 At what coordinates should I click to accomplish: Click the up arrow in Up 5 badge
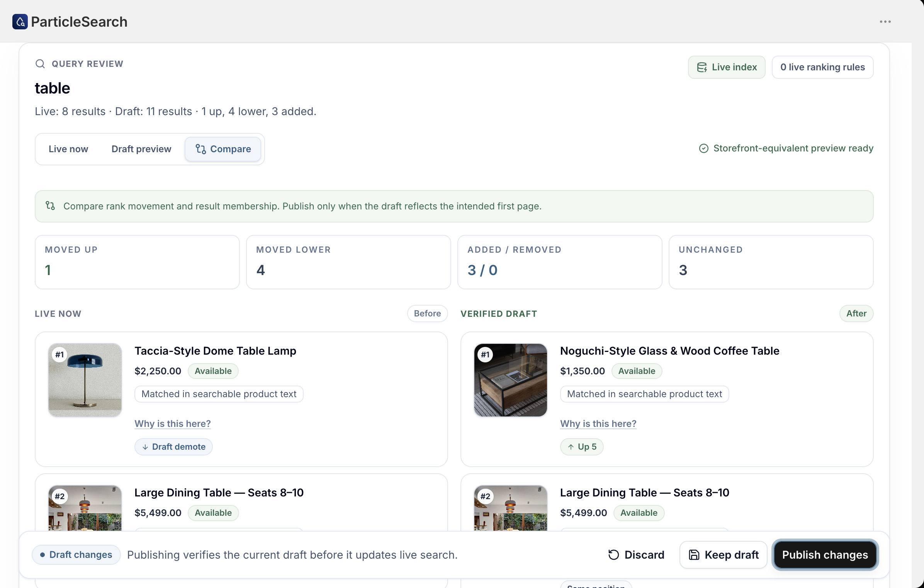pyautogui.click(x=571, y=447)
